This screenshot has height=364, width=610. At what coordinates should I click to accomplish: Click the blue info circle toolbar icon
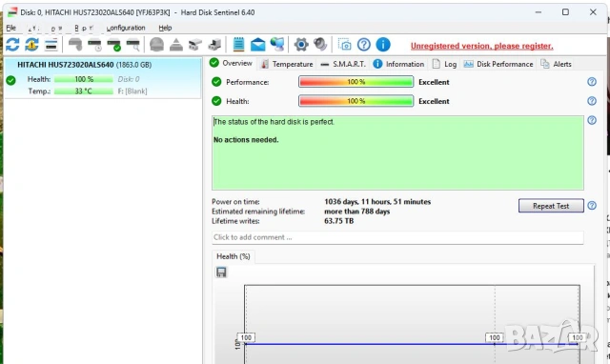pyautogui.click(x=383, y=45)
